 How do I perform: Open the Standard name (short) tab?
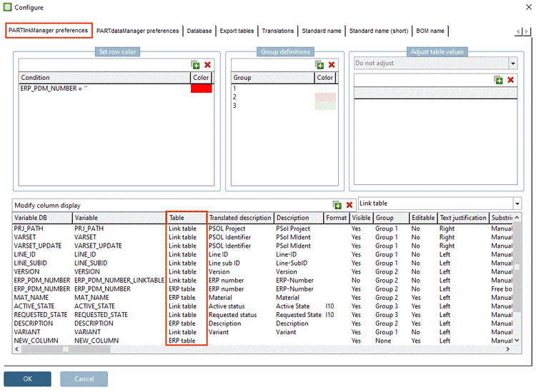pos(378,31)
